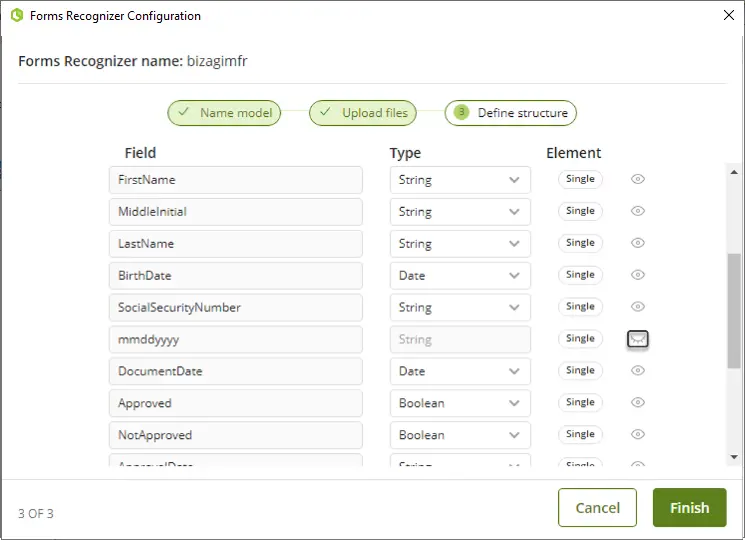Click Single element button for MiddleInitial
Viewport: 745px width, 540px height.
pos(580,211)
